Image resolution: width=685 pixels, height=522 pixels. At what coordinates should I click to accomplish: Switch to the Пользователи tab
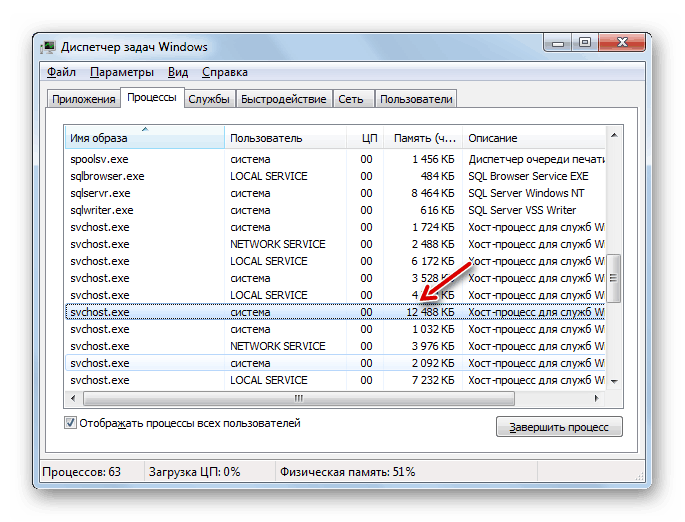416,99
